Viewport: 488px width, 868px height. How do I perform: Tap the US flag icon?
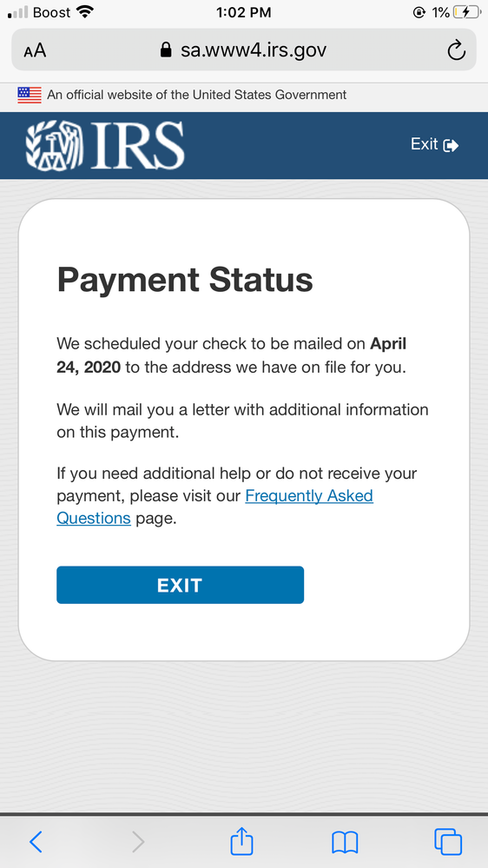click(x=30, y=95)
